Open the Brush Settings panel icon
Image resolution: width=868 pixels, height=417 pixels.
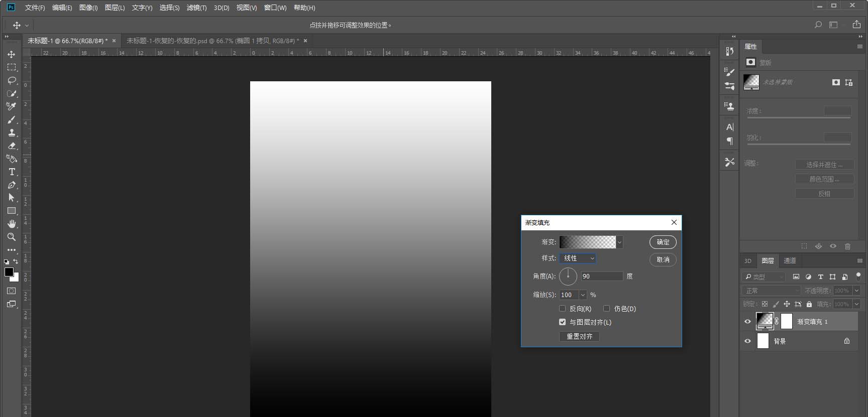tap(729, 72)
